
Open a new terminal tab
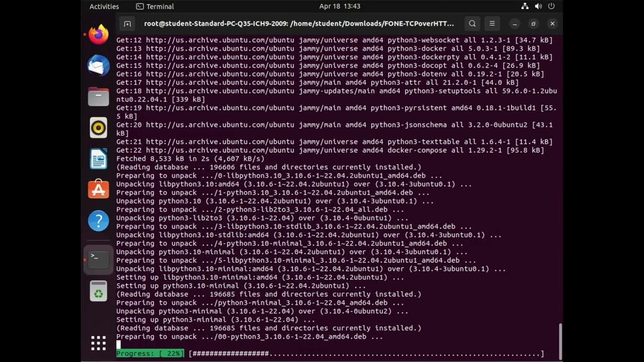pyautogui.click(x=127, y=24)
